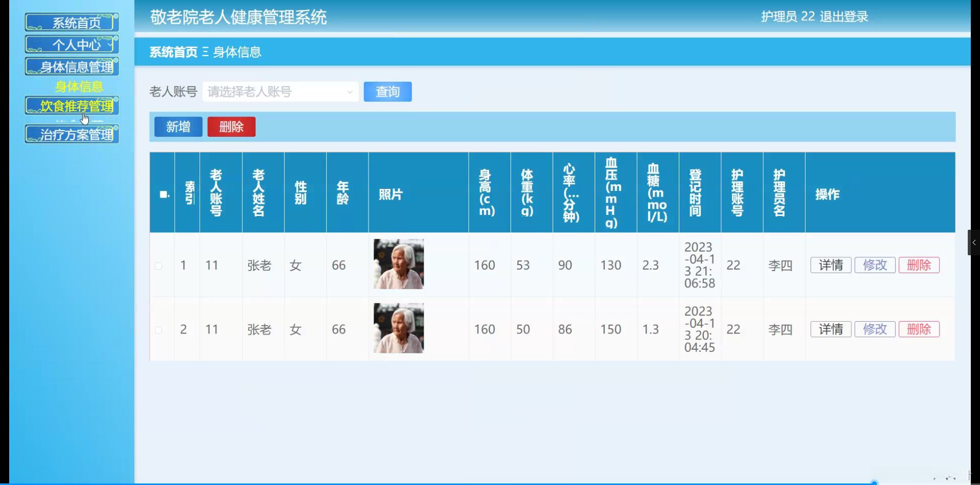This screenshot has height=485, width=980.
Task: Click 退出登录 link in the header
Action: coord(844,16)
